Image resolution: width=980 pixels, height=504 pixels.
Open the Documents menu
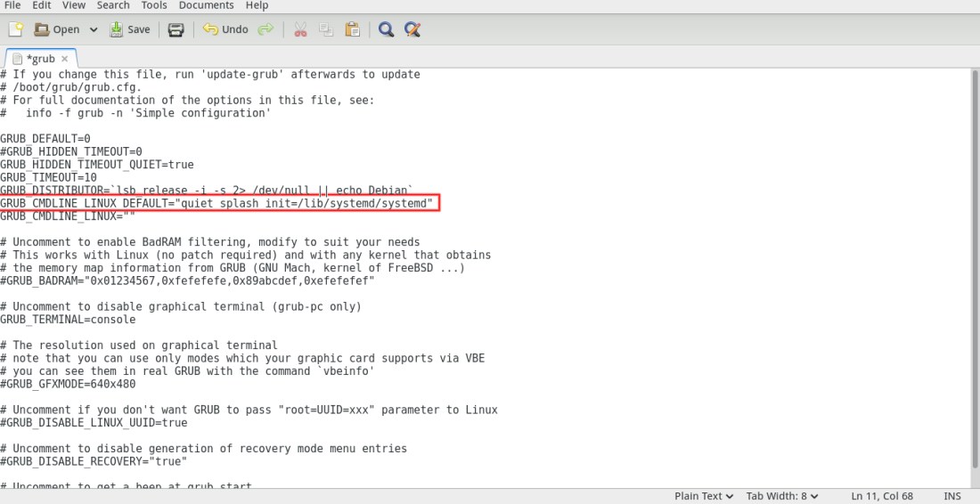[x=206, y=5]
